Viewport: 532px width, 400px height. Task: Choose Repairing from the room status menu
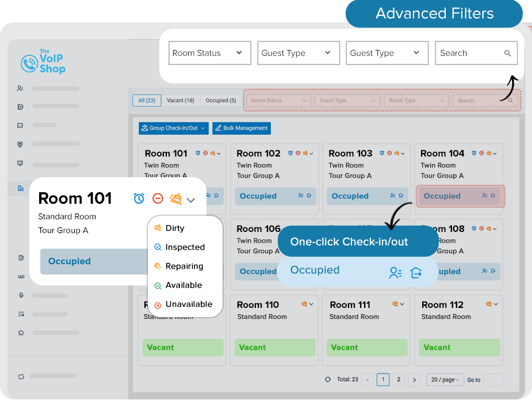pos(185,266)
